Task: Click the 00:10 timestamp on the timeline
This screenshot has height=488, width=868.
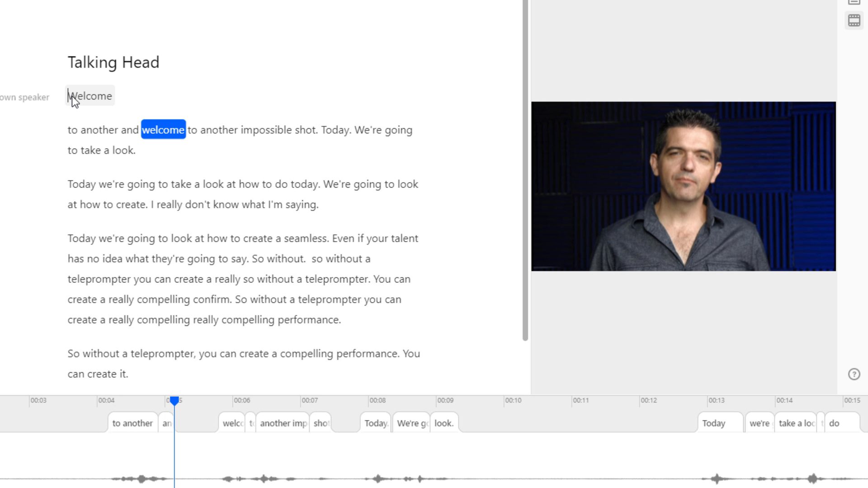Action: point(513,400)
